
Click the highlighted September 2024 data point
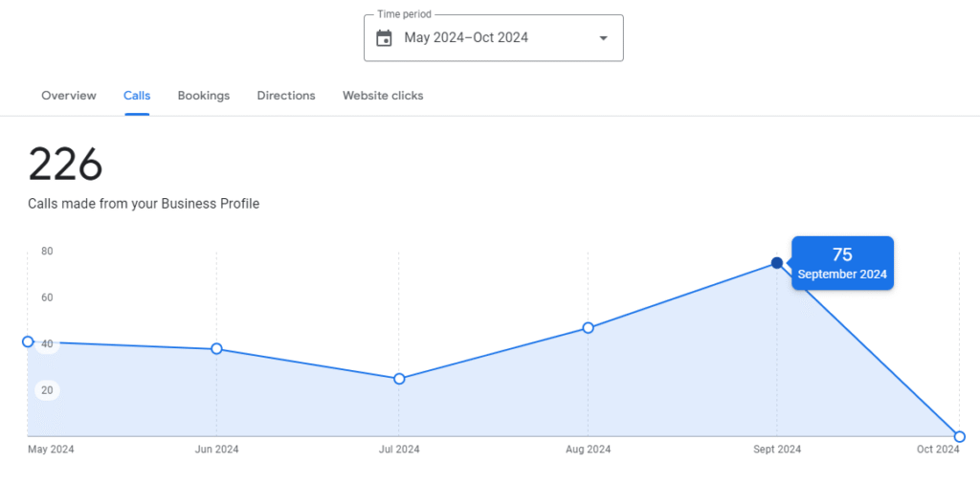[x=777, y=263]
